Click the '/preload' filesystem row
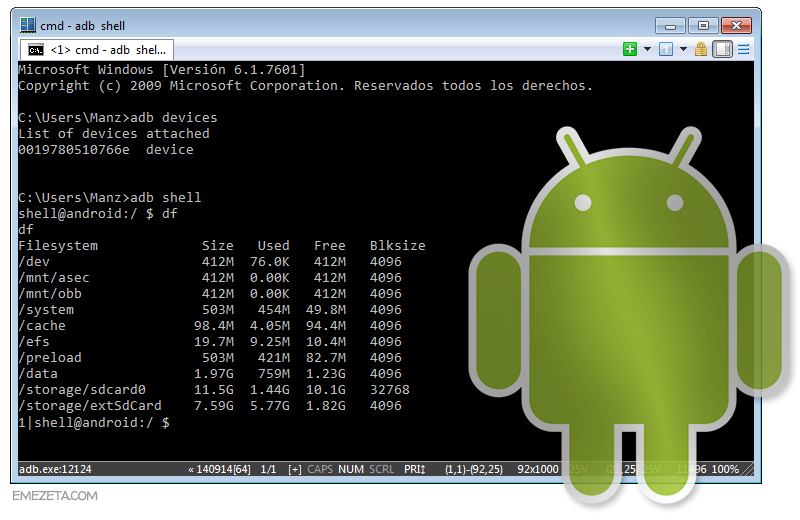Screen dimensions: 800x520 tap(210, 358)
